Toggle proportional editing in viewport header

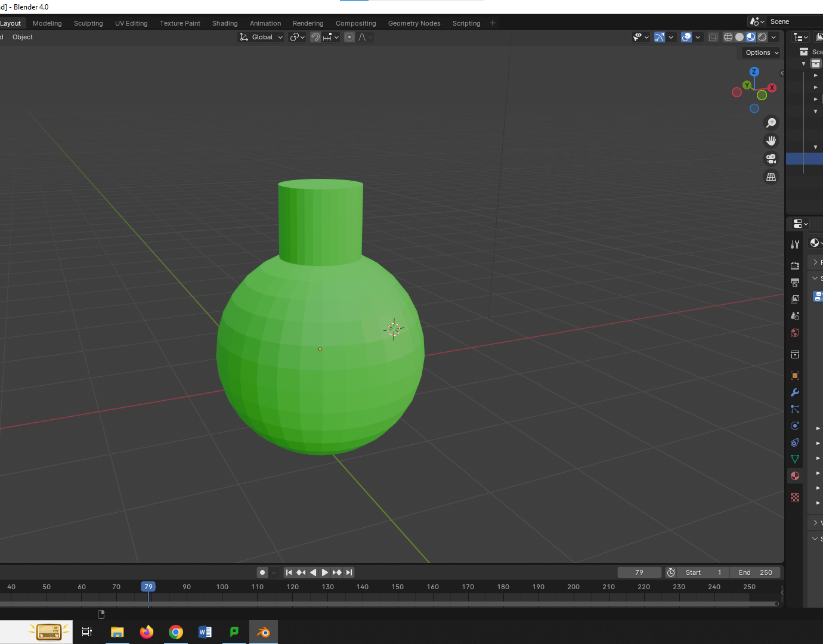click(x=349, y=37)
